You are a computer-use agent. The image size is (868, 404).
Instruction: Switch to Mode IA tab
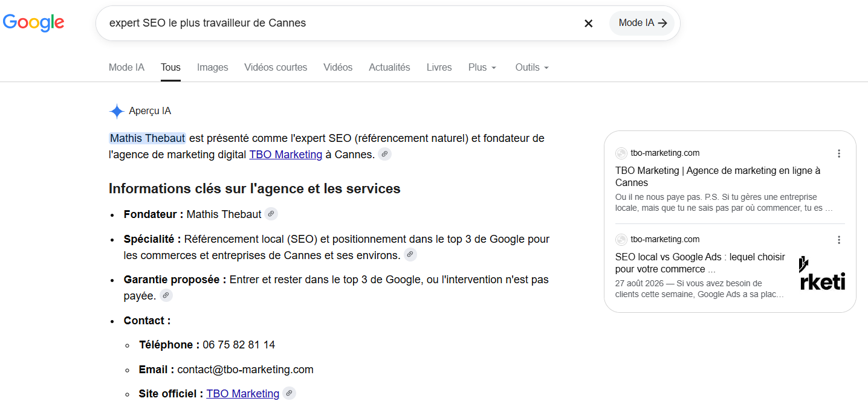pyautogui.click(x=126, y=67)
